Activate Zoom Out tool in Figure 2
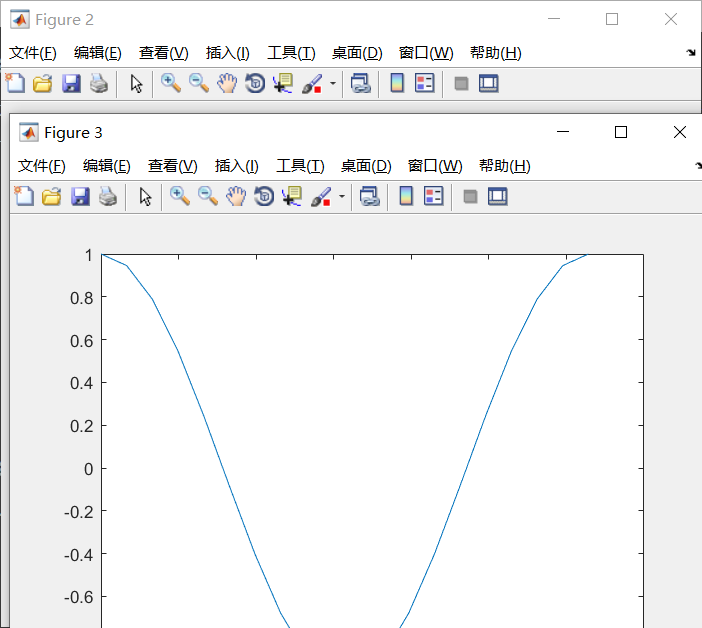 [x=199, y=83]
